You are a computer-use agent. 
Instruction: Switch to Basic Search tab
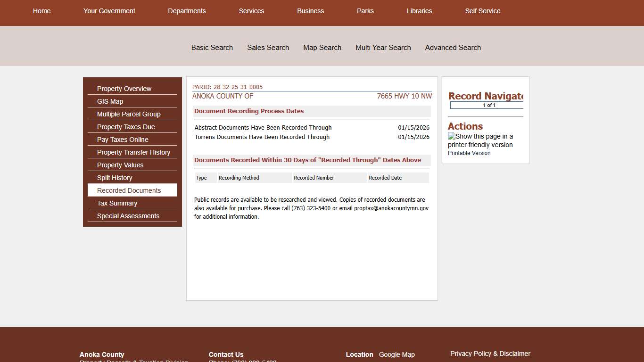212,48
